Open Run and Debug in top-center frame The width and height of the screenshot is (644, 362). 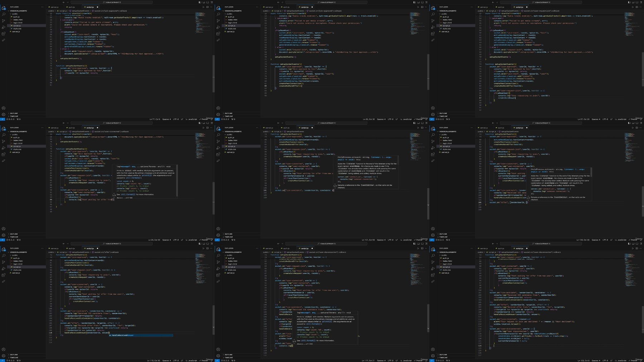click(218, 27)
